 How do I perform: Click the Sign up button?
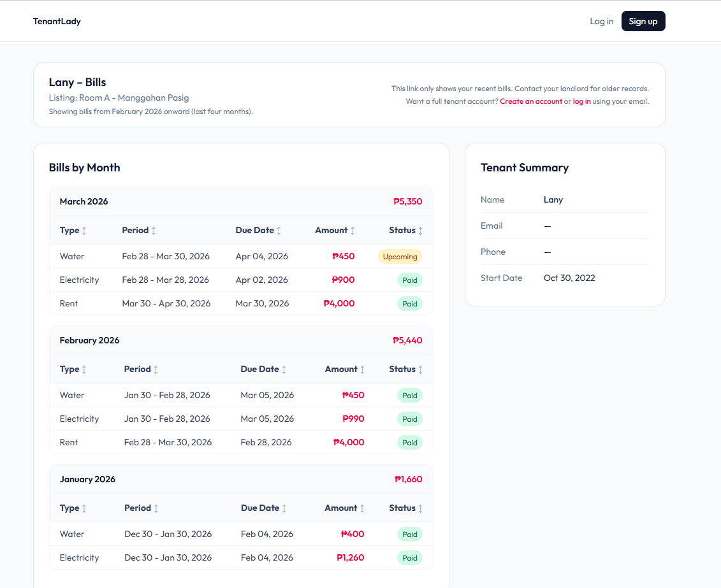tap(643, 21)
